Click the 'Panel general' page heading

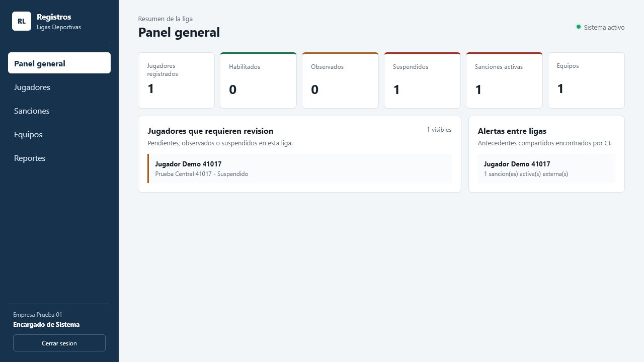[x=179, y=32]
